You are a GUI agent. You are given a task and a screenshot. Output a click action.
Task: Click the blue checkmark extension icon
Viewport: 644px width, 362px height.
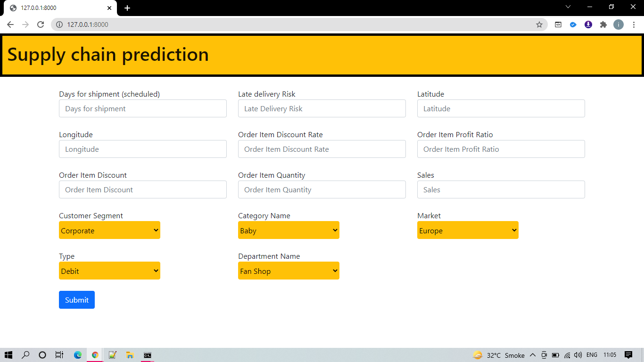[x=573, y=25]
